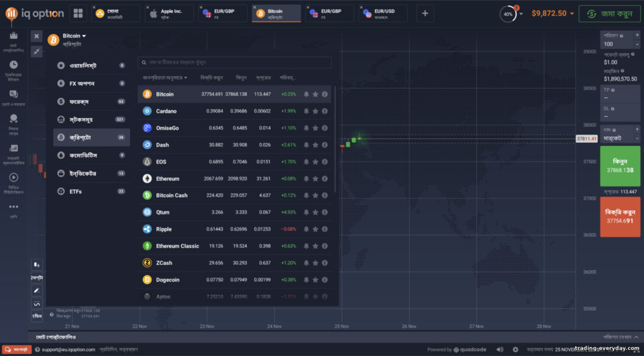644x356 pixels.
Task: Select the drawing pencil tool
Action: pyautogui.click(x=36, y=290)
